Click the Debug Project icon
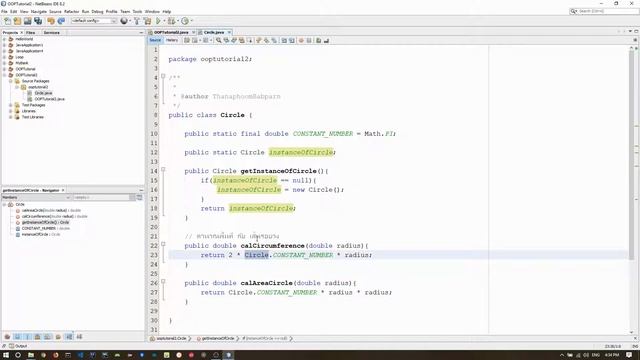 coord(171,21)
